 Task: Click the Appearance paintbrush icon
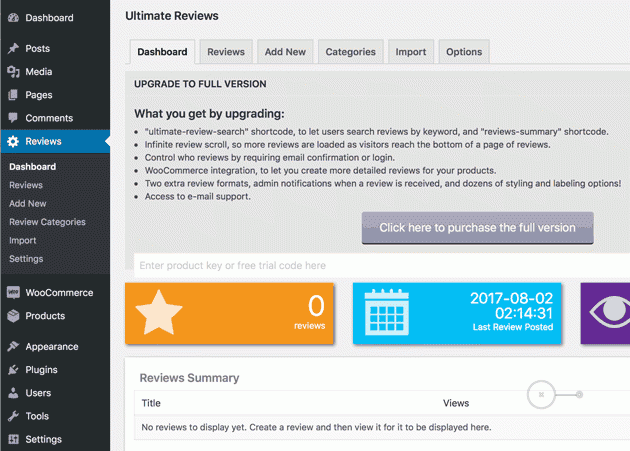(x=13, y=346)
